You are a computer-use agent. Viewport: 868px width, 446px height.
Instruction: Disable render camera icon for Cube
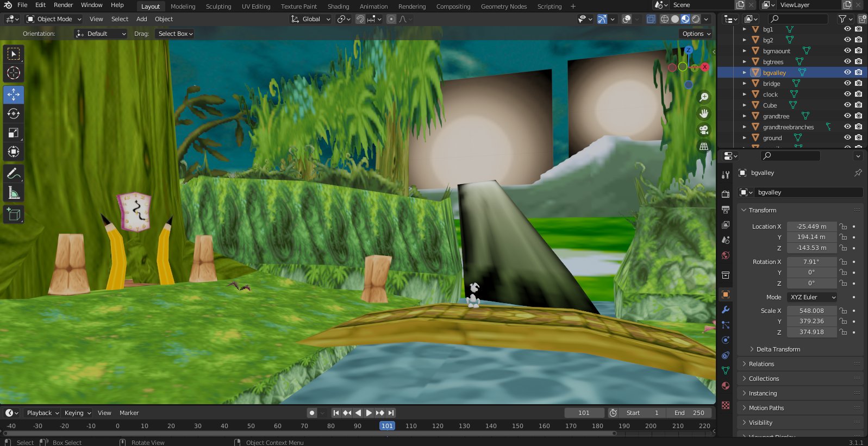[858, 105]
